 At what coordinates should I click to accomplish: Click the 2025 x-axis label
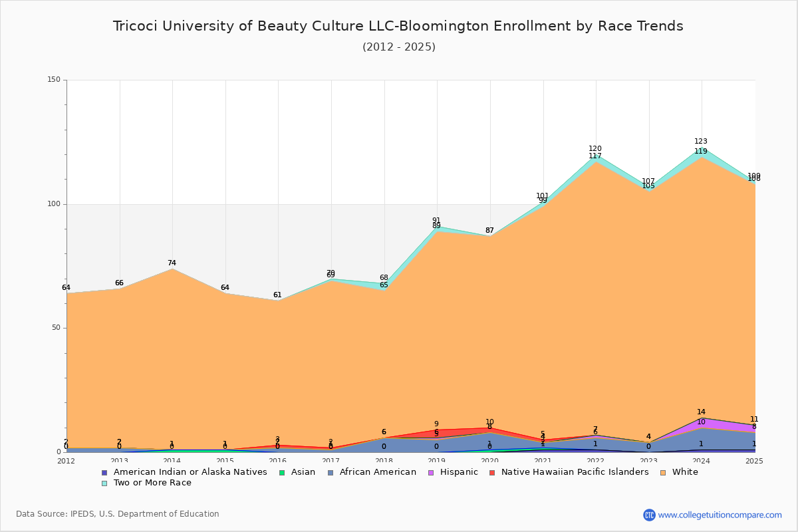click(755, 460)
